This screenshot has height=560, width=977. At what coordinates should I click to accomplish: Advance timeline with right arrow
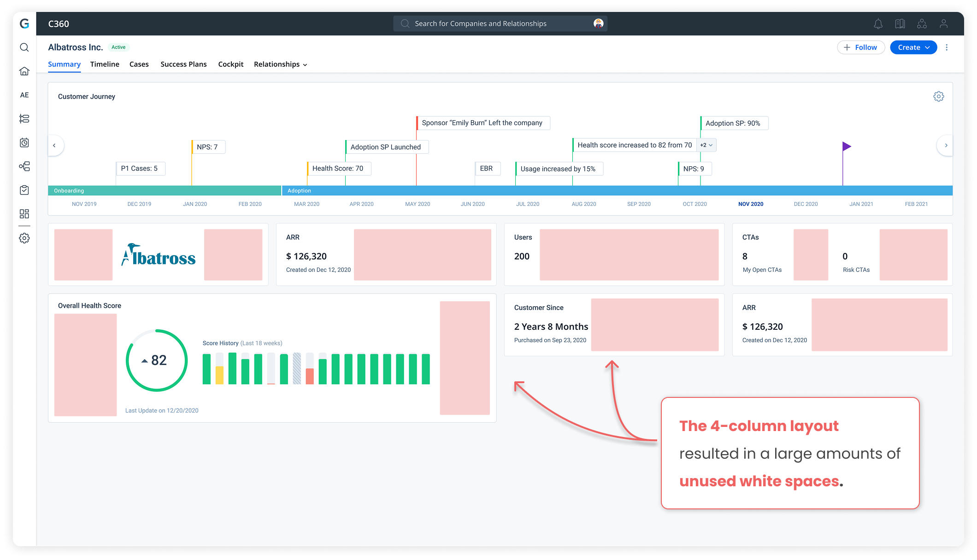click(x=946, y=146)
